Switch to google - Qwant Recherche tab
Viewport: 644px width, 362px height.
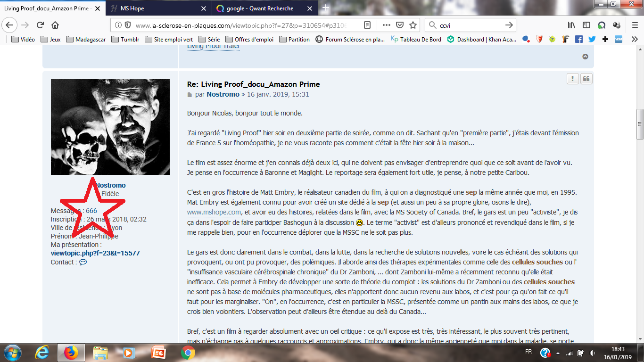pos(265,8)
